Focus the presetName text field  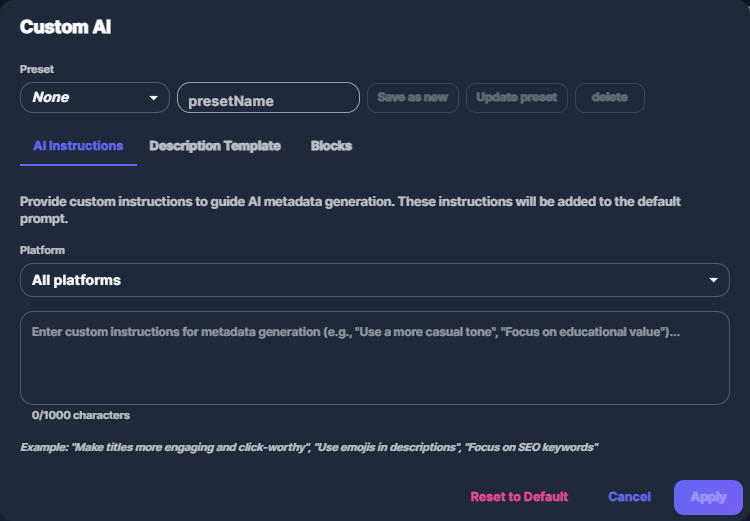pos(268,99)
